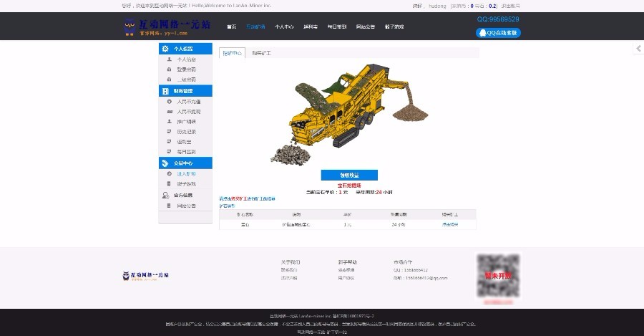Open 人民币充值 in the sidebar

point(189,102)
